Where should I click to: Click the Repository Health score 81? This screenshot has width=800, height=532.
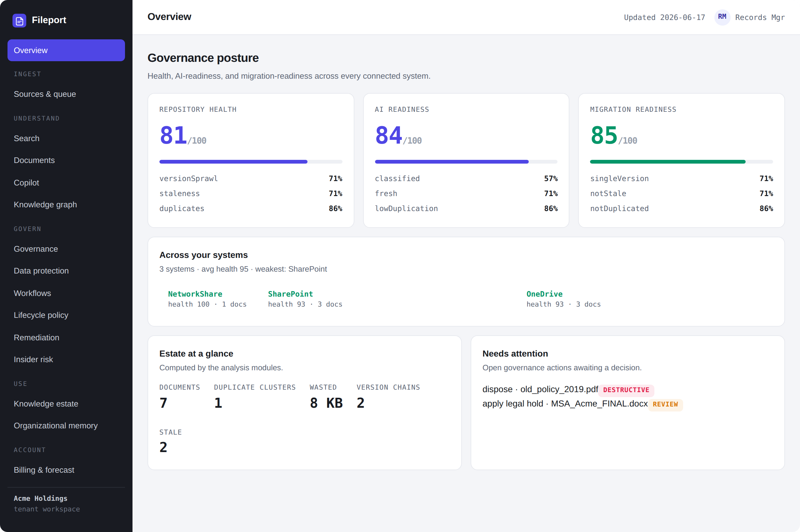(173, 135)
